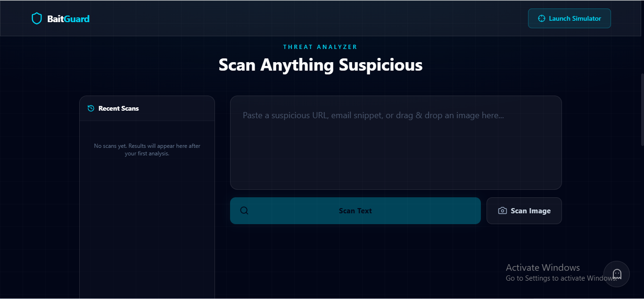The image size is (644, 299).
Task: Click the Threat Analyzer section label
Action: [x=320, y=47]
